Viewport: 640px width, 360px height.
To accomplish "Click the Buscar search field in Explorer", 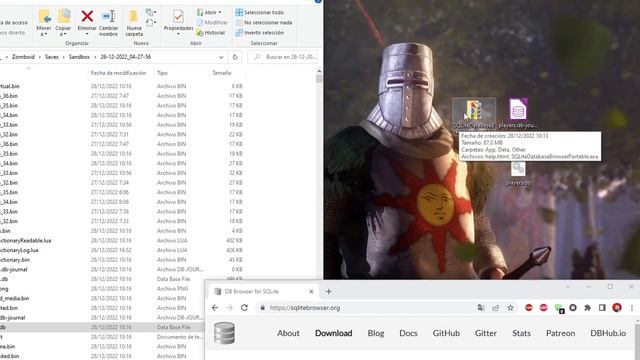I will click(x=283, y=57).
